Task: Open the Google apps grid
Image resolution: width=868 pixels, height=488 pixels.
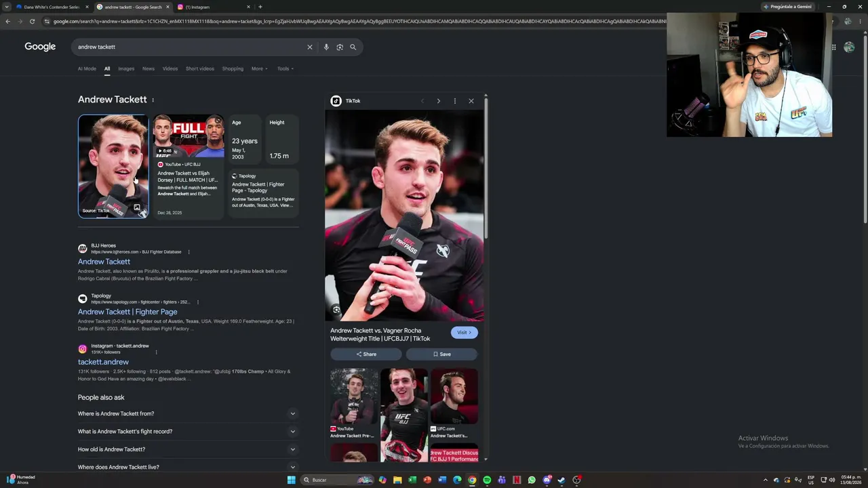Action: pos(833,47)
